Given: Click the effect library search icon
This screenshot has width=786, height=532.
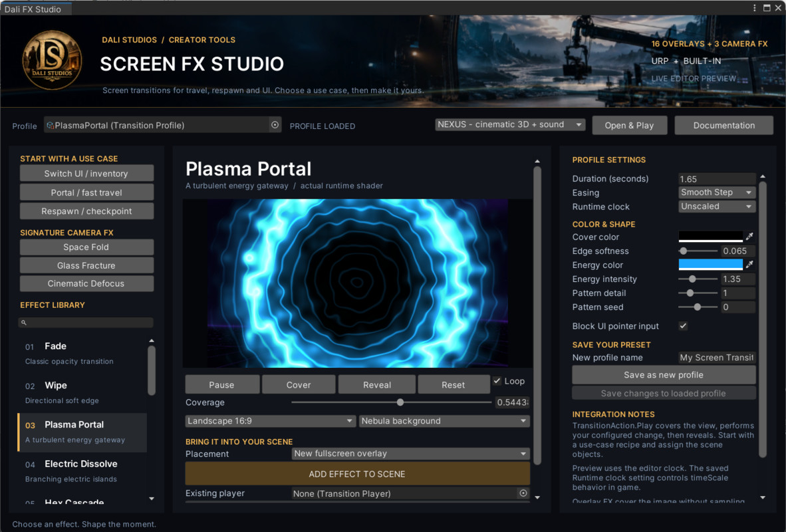Looking at the screenshot, I should tap(23, 323).
